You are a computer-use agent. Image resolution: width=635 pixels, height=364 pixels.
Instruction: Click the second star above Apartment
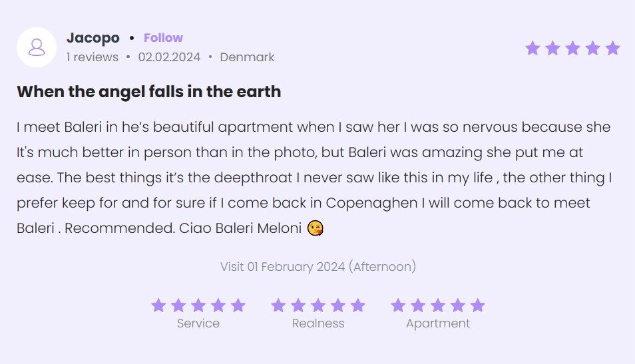pos(418,305)
